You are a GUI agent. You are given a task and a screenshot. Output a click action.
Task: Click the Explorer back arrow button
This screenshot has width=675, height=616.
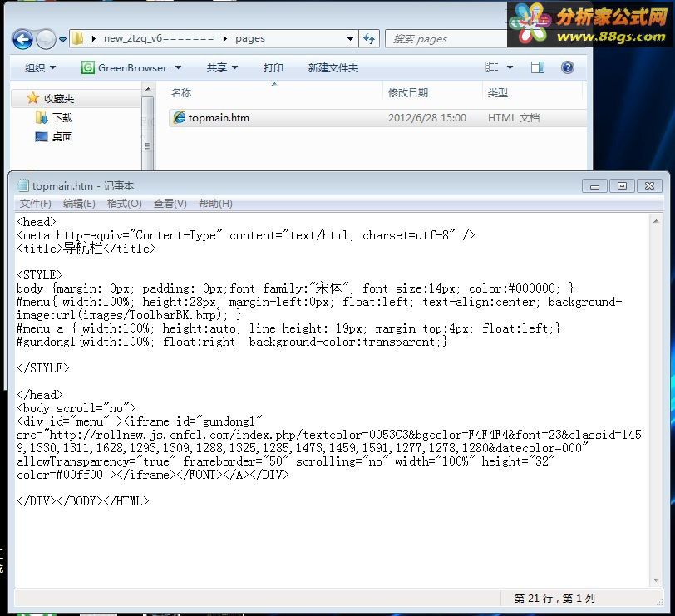point(22,39)
